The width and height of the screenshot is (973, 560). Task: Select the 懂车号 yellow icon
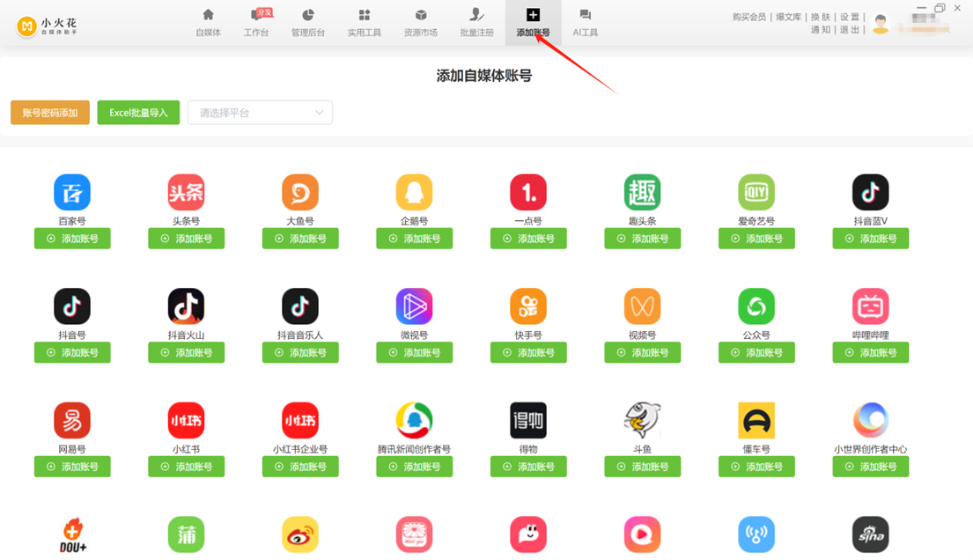(x=756, y=420)
